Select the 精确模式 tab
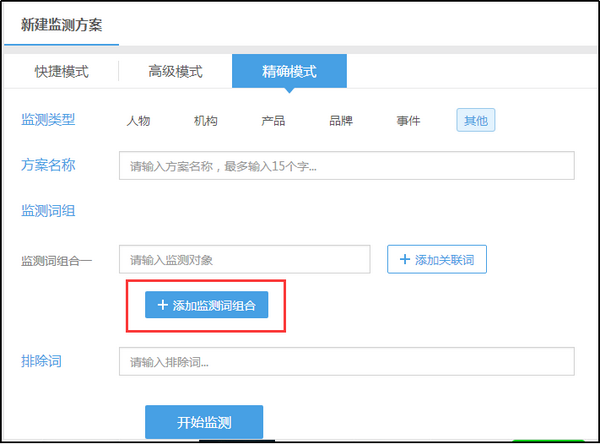The height and width of the screenshot is (444, 600). (x=289, y=72)
